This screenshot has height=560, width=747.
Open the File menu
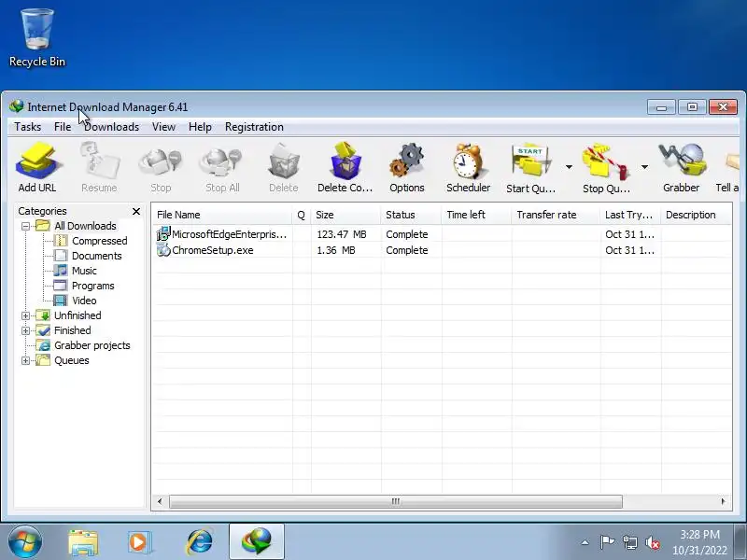coord(63,127)
